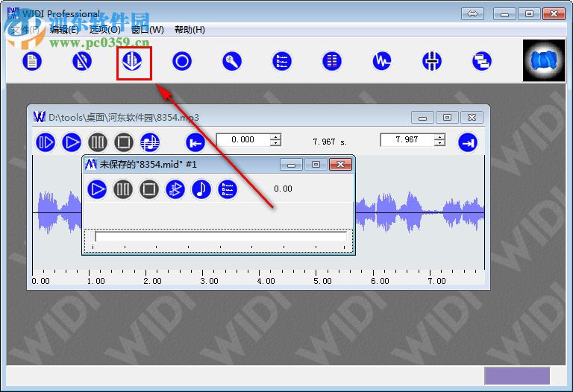This screenshot has width=573, height=392.
Task: Click the 8354.mid position slider track
Action: tap(219, 236)
